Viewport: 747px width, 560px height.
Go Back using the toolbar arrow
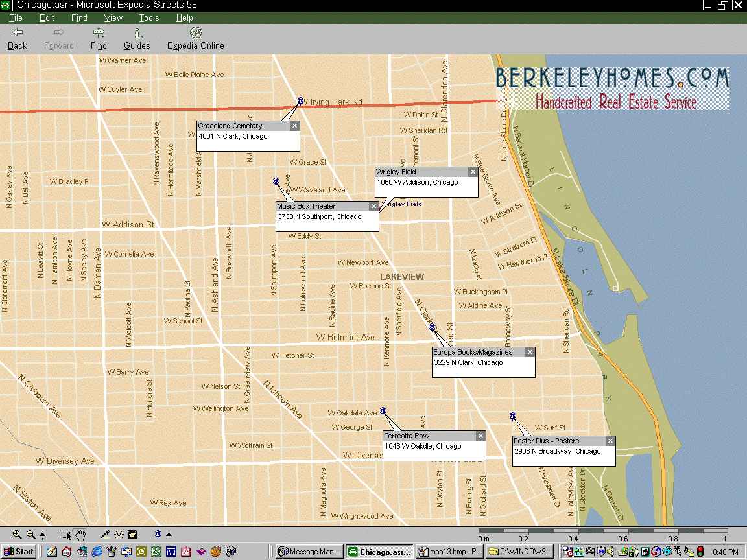click(x=18, y=39)
